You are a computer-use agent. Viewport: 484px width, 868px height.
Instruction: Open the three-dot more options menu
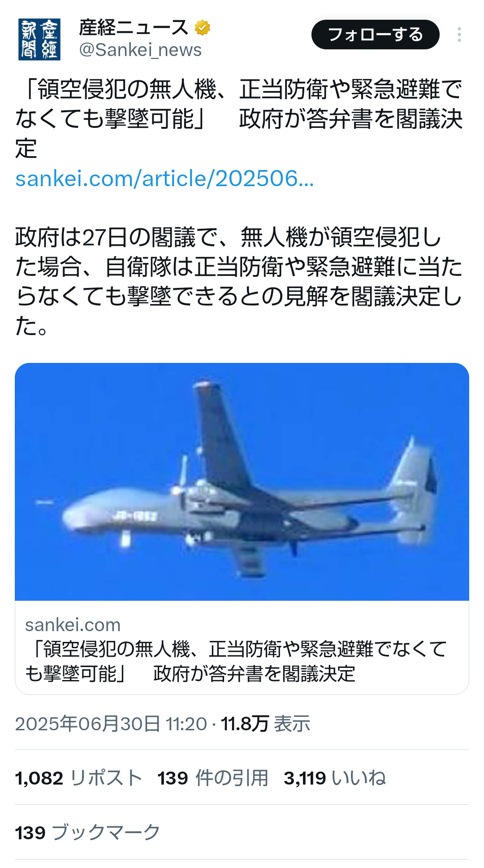[x=459, y=35]
